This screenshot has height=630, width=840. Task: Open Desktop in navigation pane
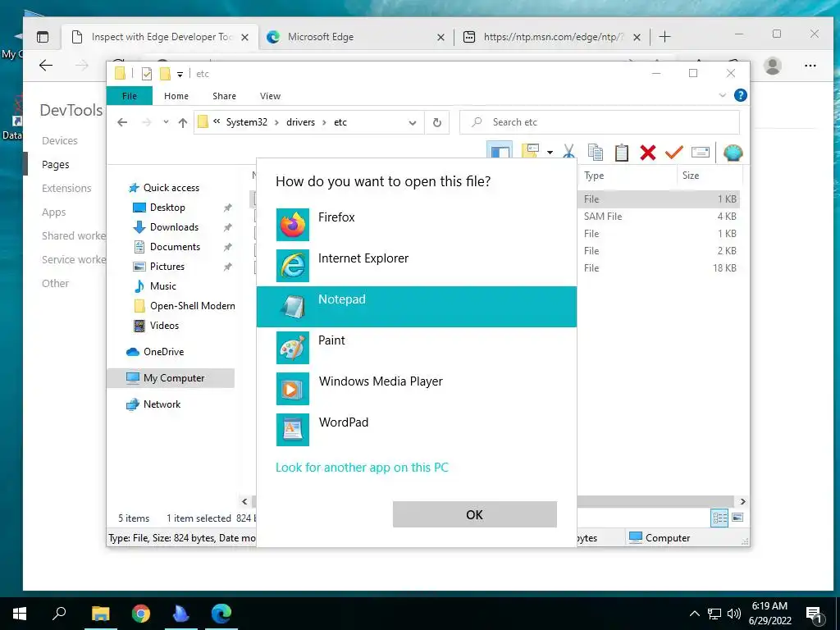[167, 208]
